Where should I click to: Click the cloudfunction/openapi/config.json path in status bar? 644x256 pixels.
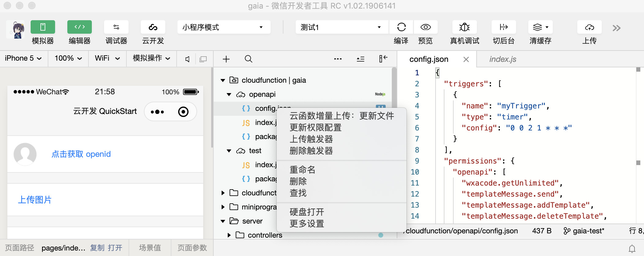(x=462, y=231)
